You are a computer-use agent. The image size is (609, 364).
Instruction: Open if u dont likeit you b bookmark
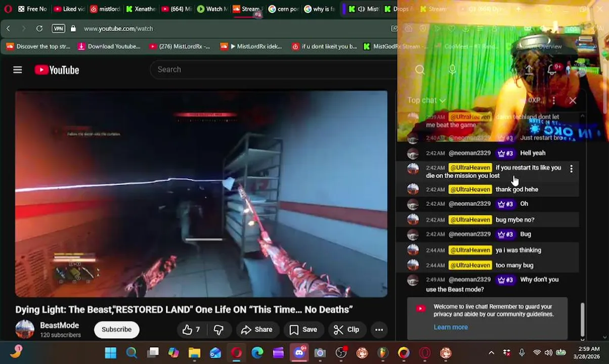click(x=324, y=47)
